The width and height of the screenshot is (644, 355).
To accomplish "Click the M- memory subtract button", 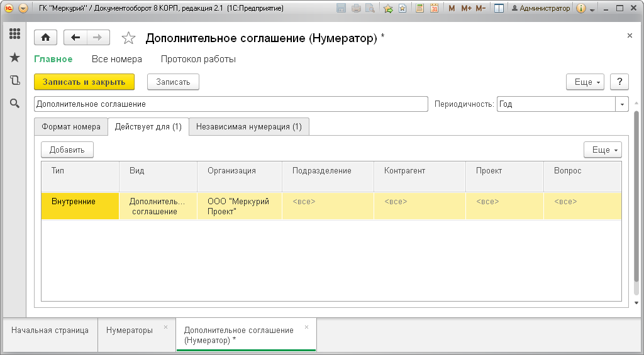I will 480,8.
